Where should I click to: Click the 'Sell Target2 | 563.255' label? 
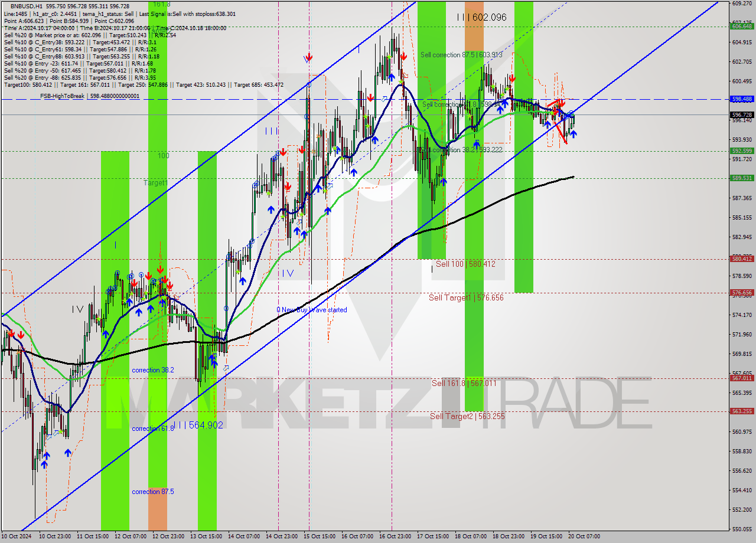(467, 416)
